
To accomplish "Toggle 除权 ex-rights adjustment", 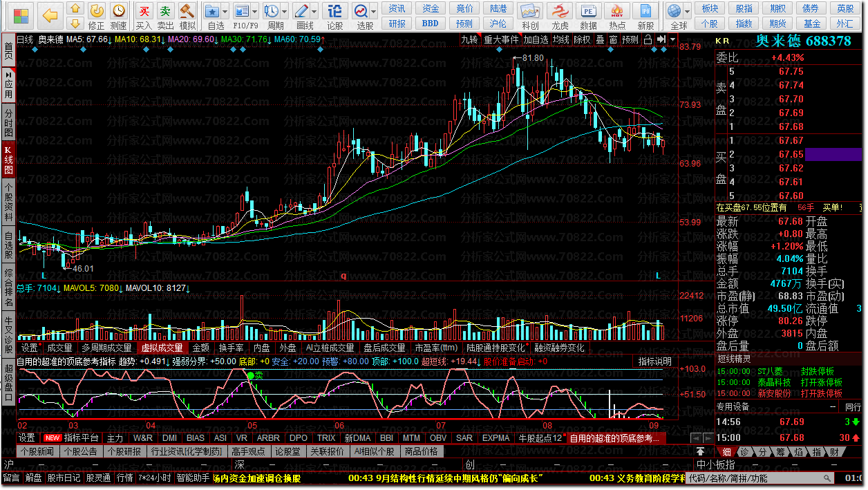I will coord(583,39).
